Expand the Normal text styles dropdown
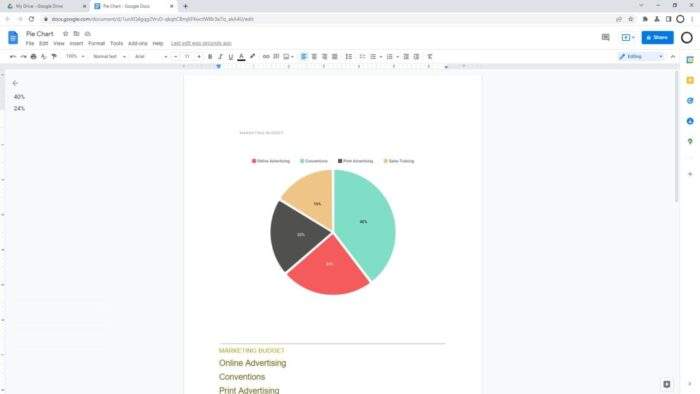Image resolution: width=700 pixels, height=394 pixels. pos(109,57)
